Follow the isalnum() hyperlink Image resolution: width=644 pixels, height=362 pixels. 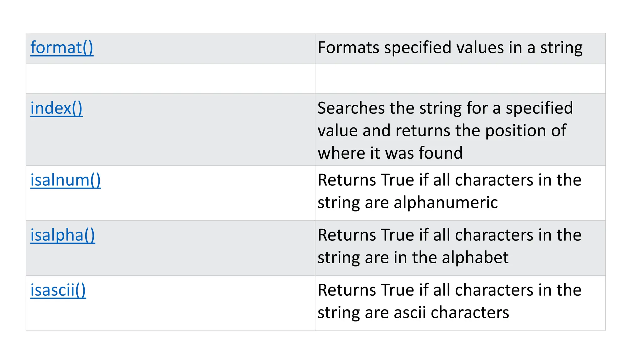click(65, 180)
